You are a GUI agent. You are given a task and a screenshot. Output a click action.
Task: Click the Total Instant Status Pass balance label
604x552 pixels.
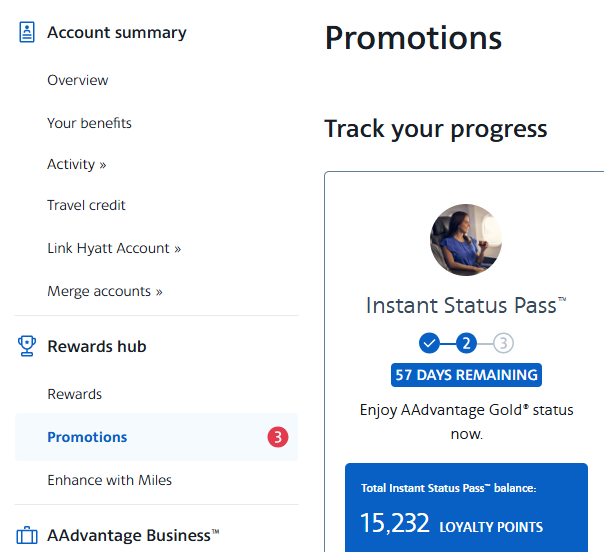point(448,488)
